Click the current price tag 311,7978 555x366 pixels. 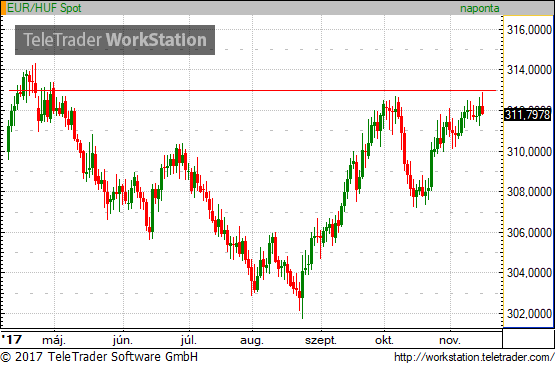pyautogui.click(x=528, y=115)
